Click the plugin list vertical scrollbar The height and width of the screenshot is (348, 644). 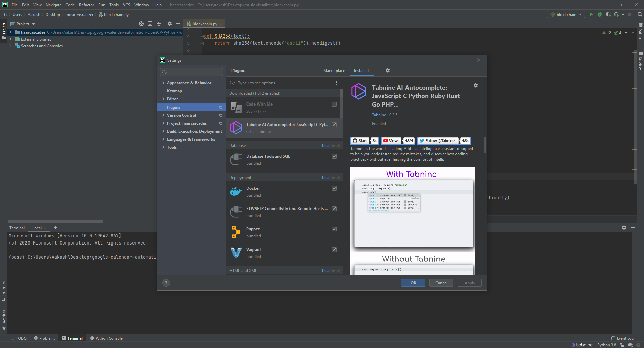341,103
